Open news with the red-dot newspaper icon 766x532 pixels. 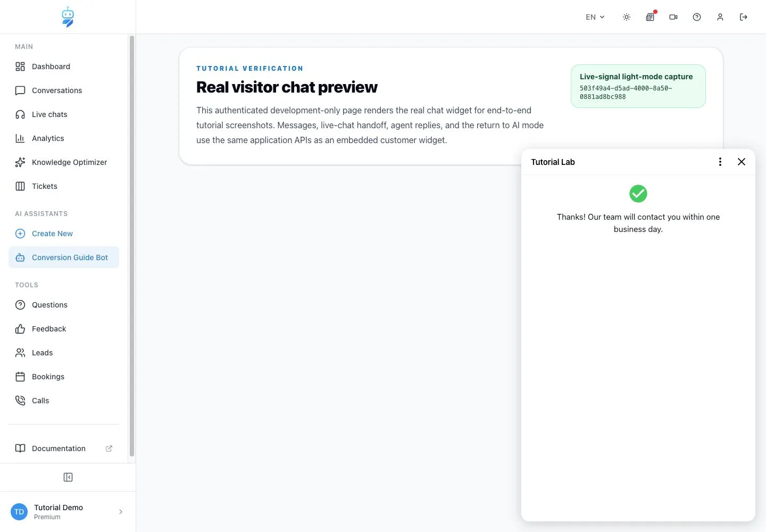click(650, 17)
